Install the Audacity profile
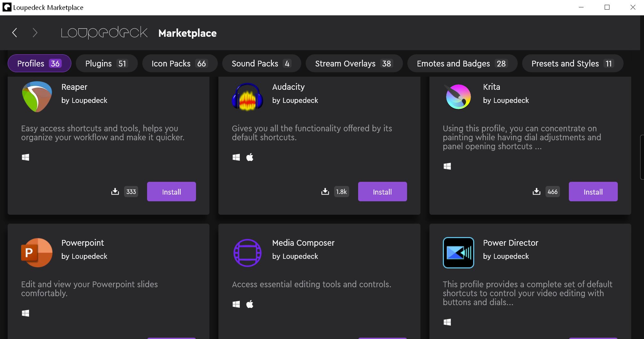The image size is (644, 339). [x=382, y=192]
